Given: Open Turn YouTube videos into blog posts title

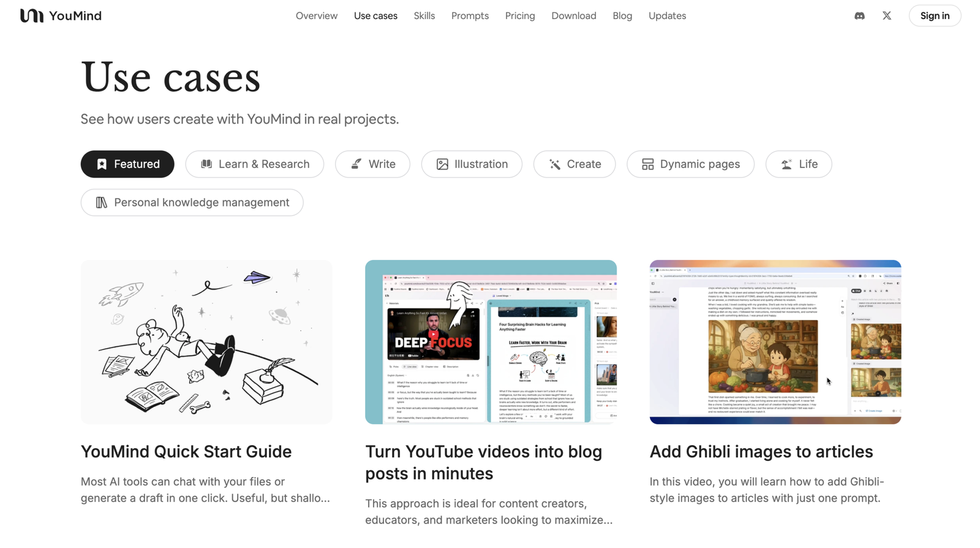Looking at the screenshot, I should 484,463.
